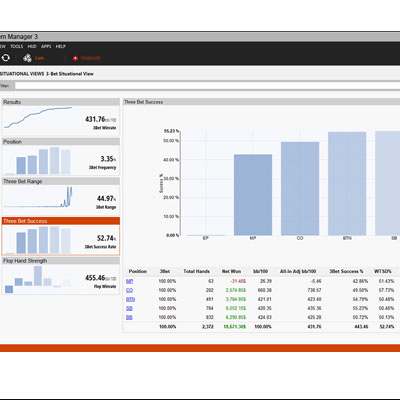Open the HELP menu
This screenshot has height=400, width=400.
tap(61, 46)
